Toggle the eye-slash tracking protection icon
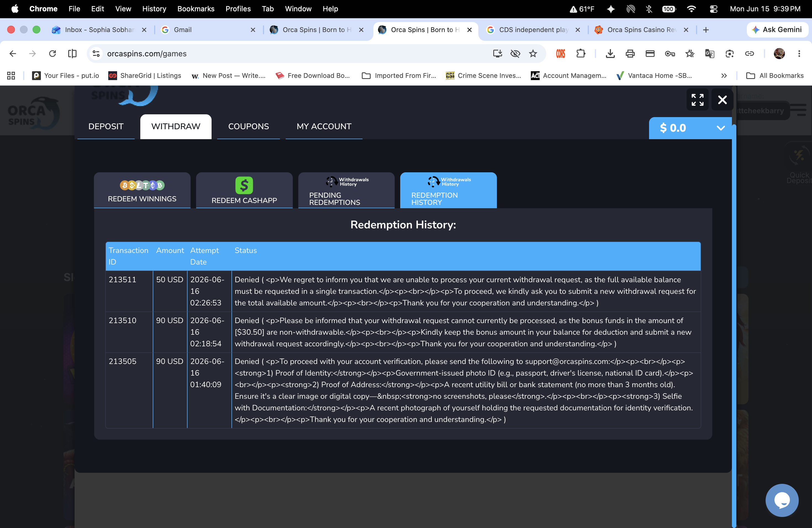 point(515,54)
